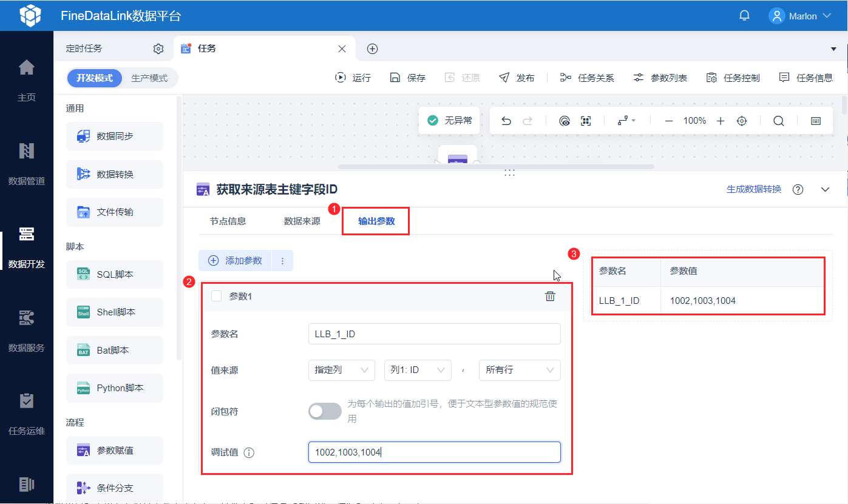Viewport: 848px width, 504px height.
Task: Open the 数据开发 section
Action: (x=27, y=247)
